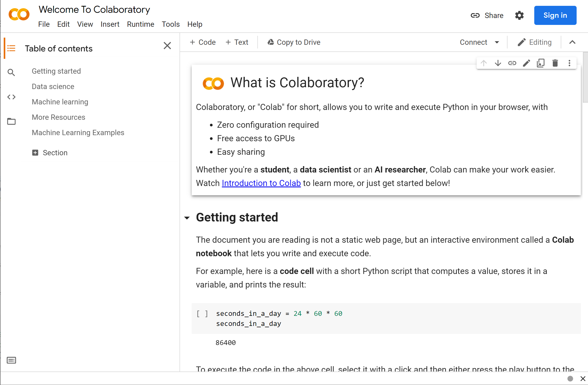Edit the cell with pencil icon
This screenshot has height=385, width=588.
(x=527, y=63)
